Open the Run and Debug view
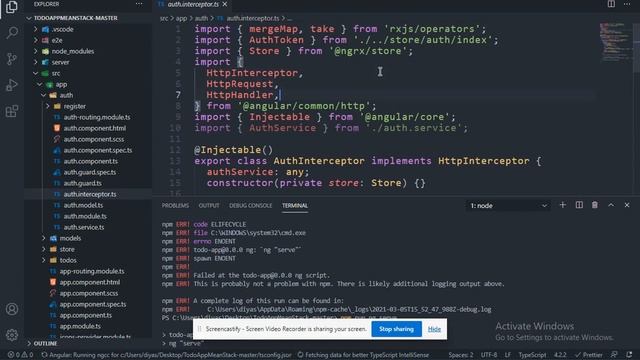The width and height of the screenshot is (640, 360). click(12, 85)
